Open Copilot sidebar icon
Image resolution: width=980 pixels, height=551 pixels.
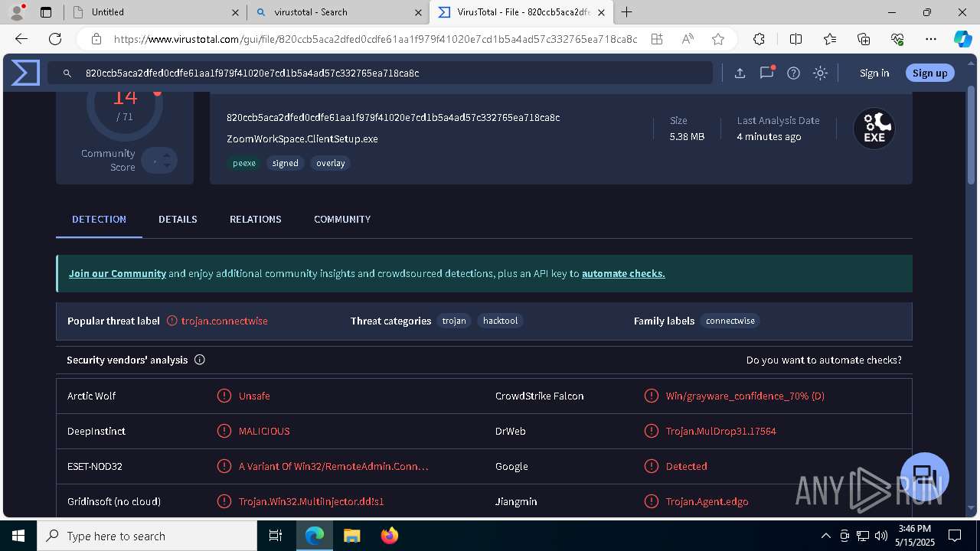962,39
